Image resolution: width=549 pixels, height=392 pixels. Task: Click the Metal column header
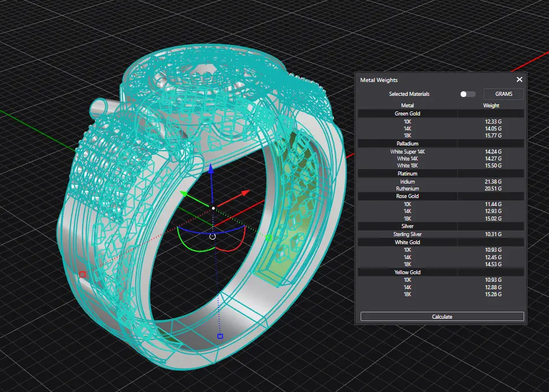[407, 105]
